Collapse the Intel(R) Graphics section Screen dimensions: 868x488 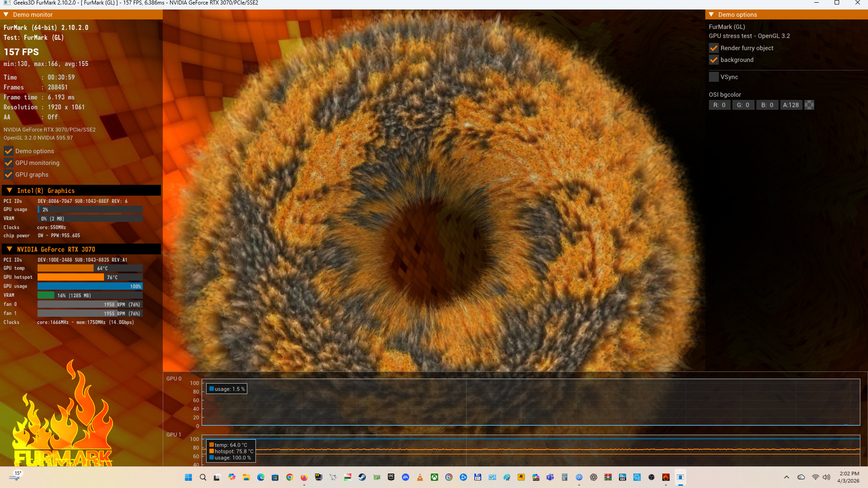click(9, 190)
